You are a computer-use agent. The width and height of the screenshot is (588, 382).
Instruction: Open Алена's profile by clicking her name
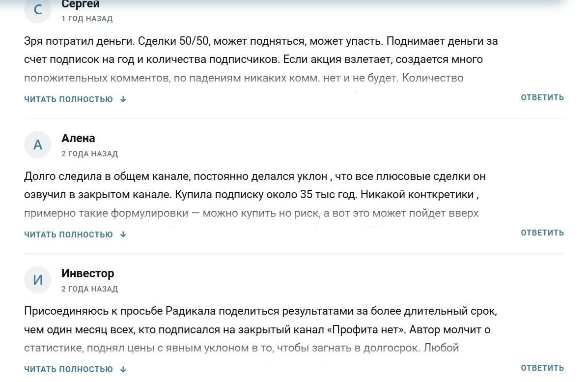78,138
